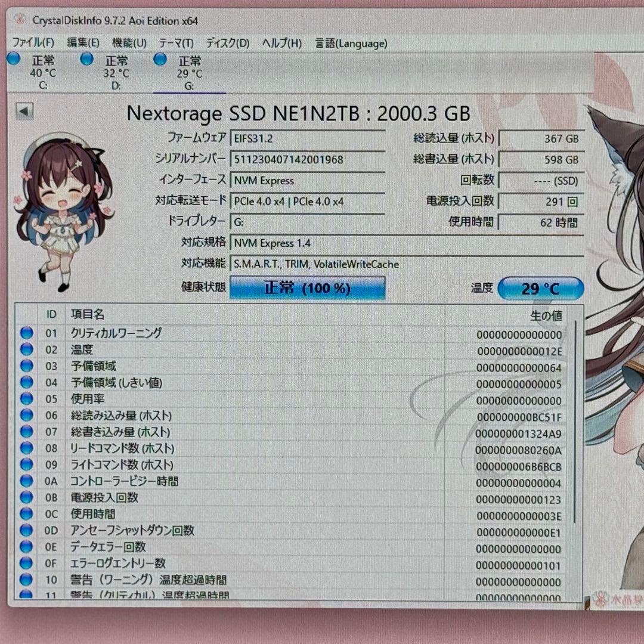Click the blue status icon for row 0C 使用時間
The image size is (644, 644).
pos(27,513)
